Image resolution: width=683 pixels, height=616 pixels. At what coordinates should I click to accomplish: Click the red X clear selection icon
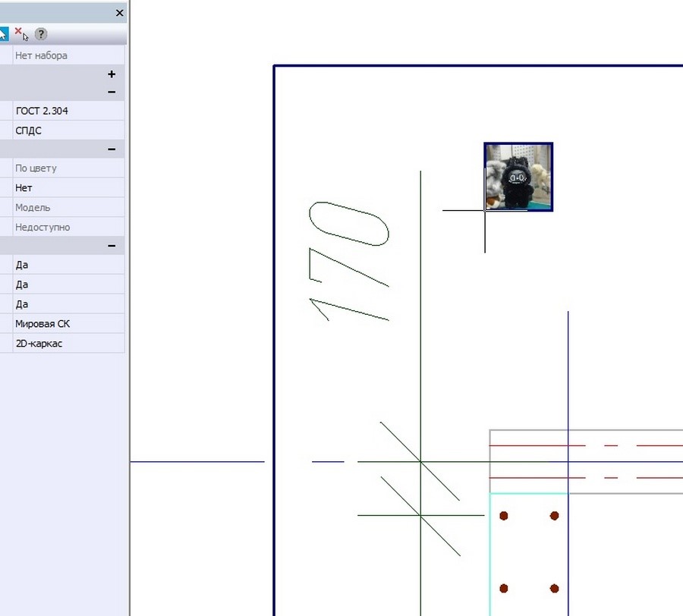[21, 34]
